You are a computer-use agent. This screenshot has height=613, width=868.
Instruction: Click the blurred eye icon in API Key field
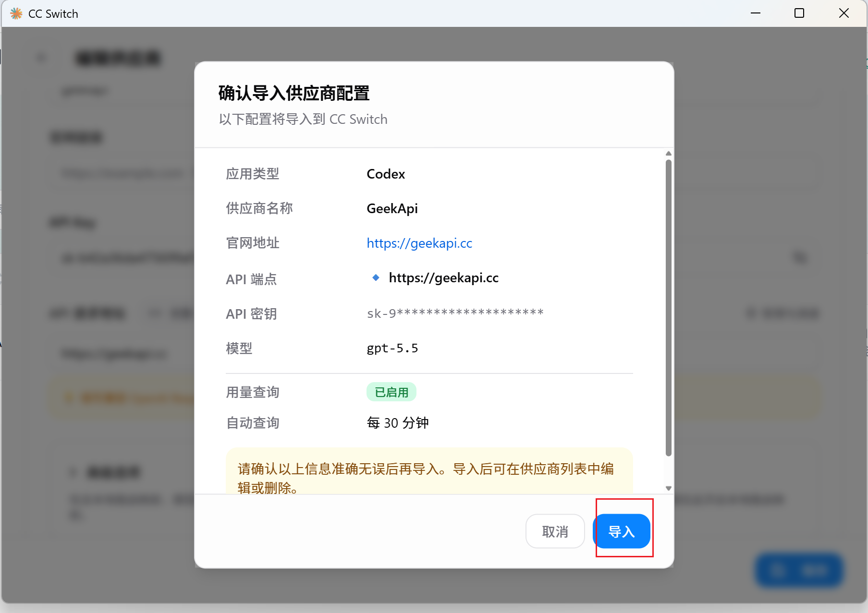coord(799,258)
